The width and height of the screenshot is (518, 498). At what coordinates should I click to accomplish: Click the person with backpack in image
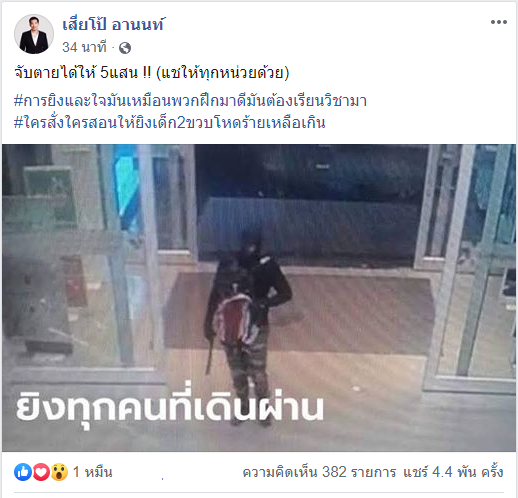coord(247,328)
